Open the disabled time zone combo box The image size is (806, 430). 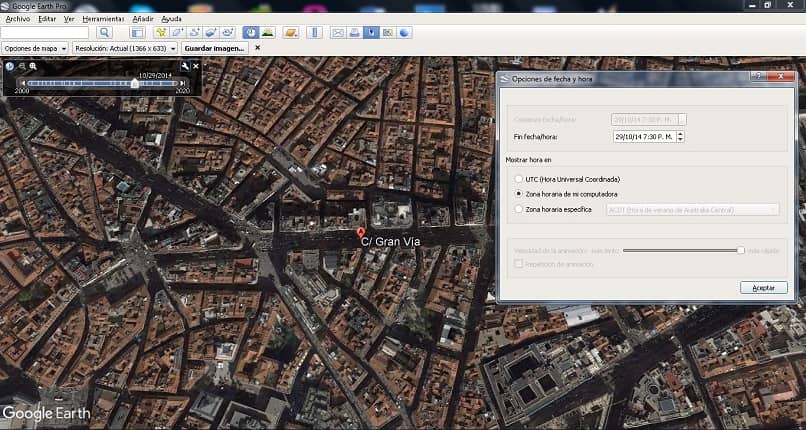click(692, 210)
